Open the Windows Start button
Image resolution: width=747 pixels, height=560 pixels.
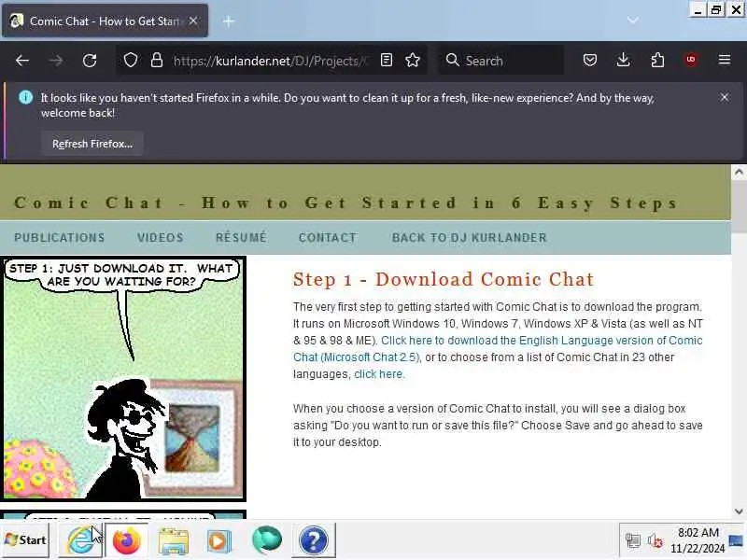[25, 540]
